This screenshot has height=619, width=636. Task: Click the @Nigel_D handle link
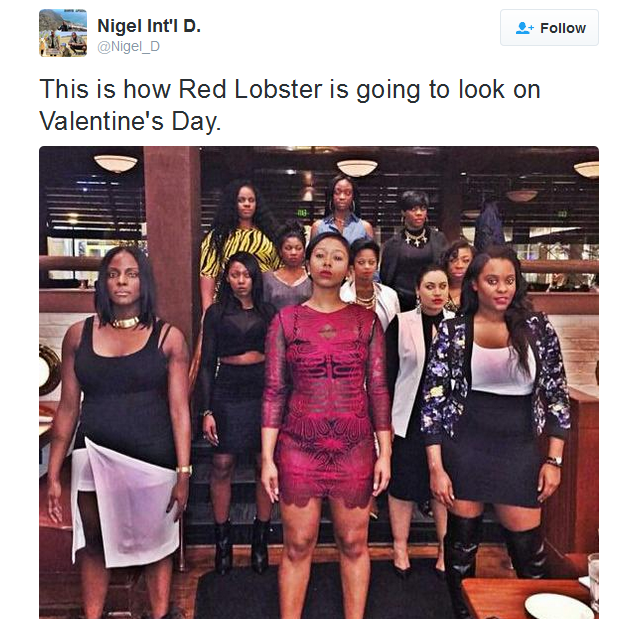point(129,47)
